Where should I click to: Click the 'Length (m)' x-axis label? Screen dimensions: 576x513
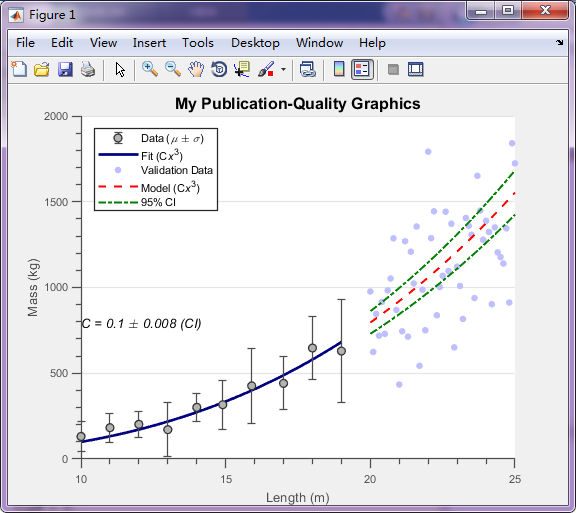tap(298, 498)
